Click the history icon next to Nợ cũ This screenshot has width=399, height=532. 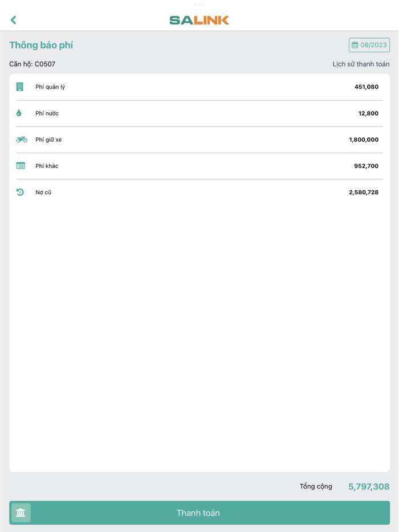click(x=21, y=192)
